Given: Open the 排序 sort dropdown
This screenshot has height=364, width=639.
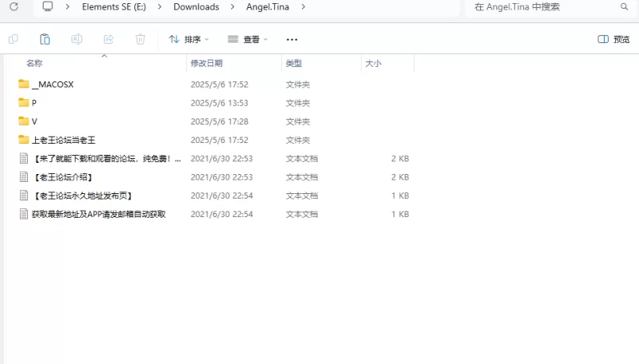Looking at the screenshot, I should pos(189,39).
